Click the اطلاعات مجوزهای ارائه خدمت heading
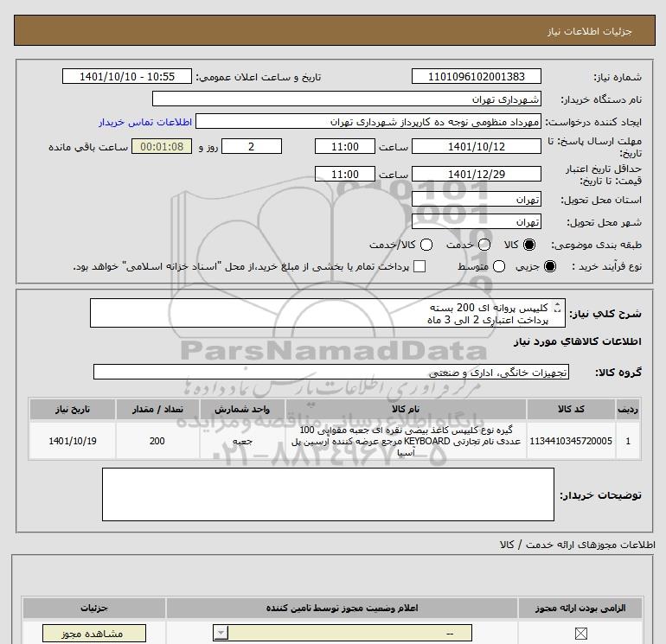 click(577, 545)
